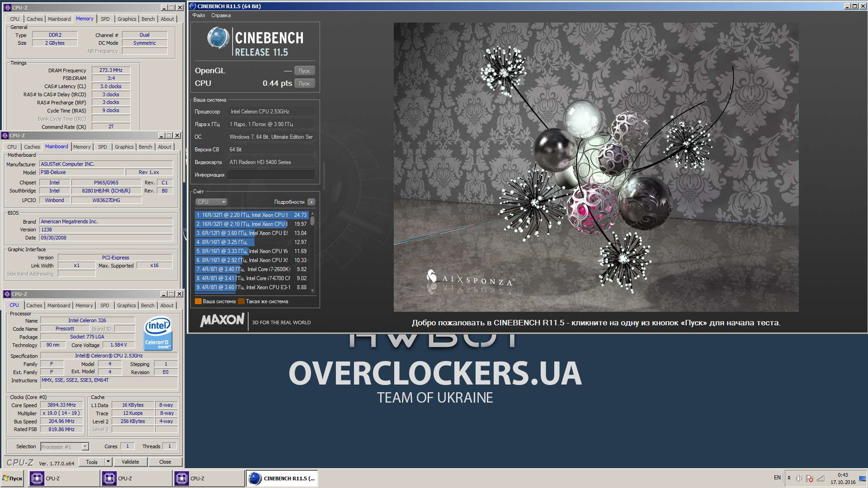The width and height of the screenshot is (868, 488).
Task: Show hidden tray icons arrow
Action: [x=789, y=478]
